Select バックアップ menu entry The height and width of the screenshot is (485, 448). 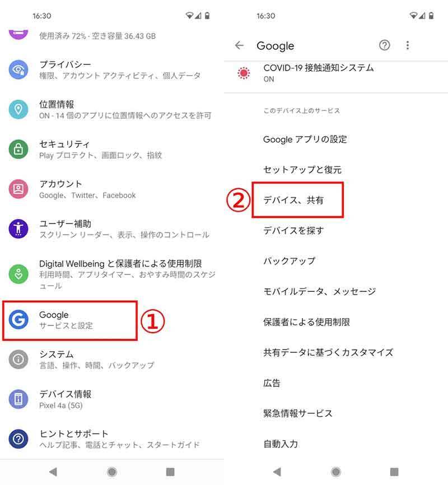tap(289, 261)
